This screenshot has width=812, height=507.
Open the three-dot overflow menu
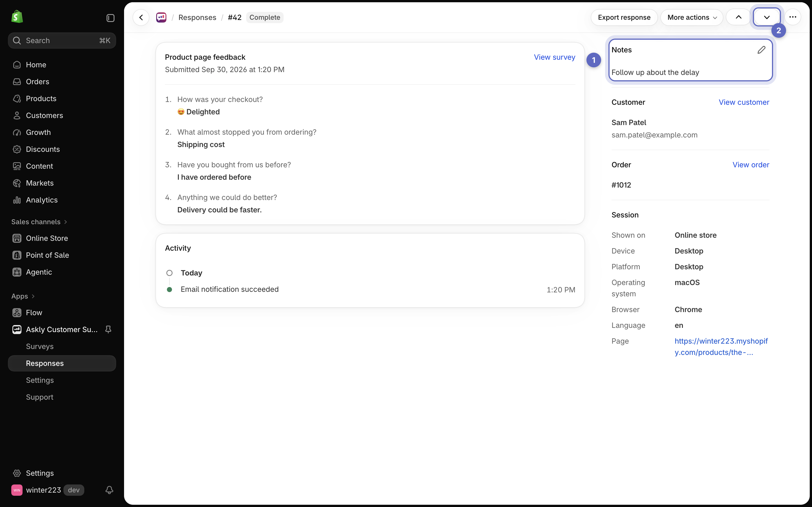pos(793,17)
